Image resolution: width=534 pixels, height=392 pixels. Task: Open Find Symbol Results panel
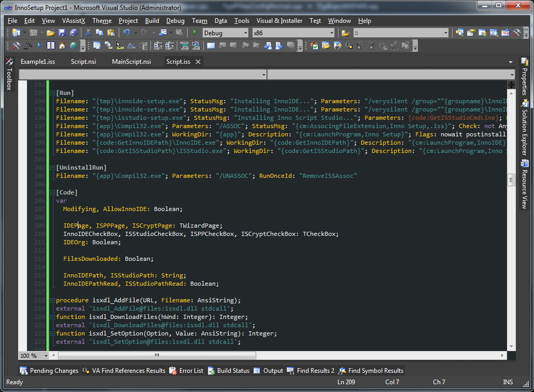(371, 371)
